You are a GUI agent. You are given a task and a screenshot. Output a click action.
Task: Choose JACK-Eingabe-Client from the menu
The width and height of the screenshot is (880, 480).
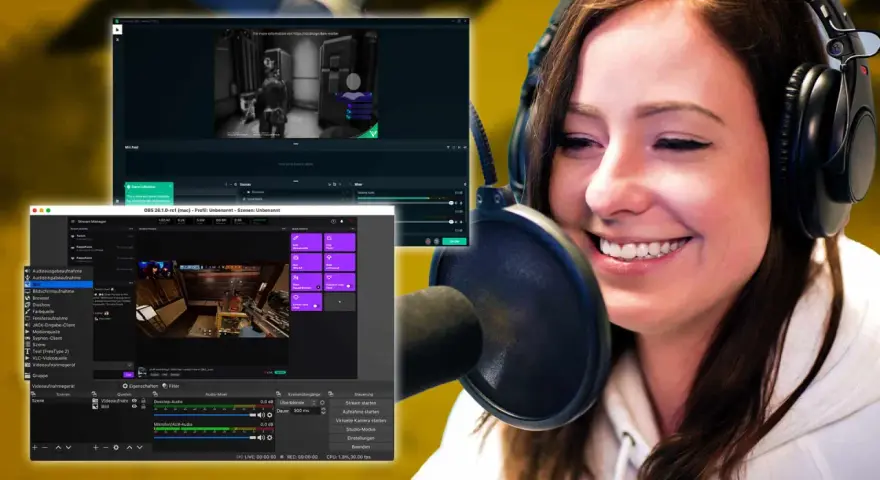click(53, 325)
